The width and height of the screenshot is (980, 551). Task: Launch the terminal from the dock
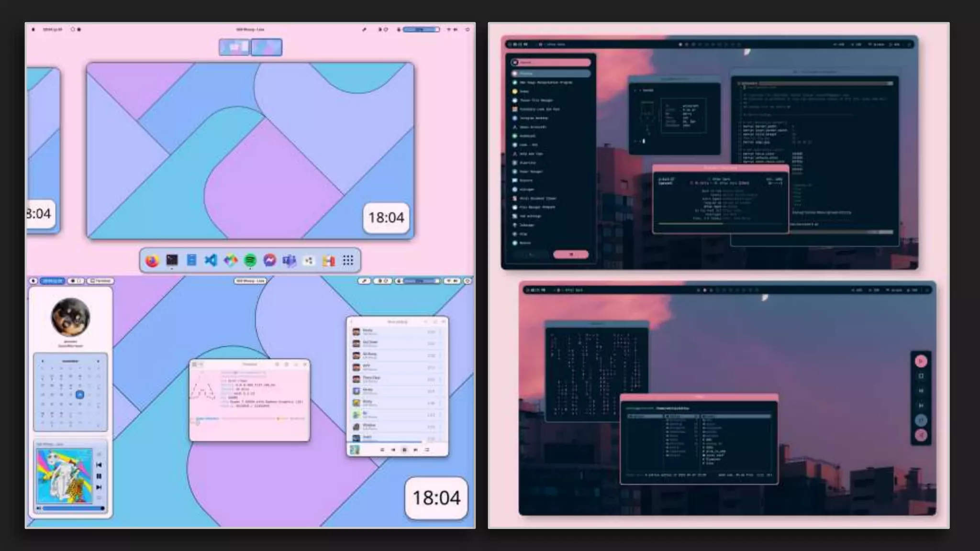click(x=172, y=260)
